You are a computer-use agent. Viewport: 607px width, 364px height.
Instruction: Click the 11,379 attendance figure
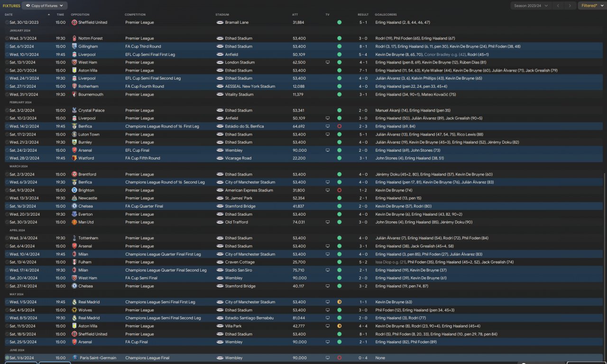(x=299, y=94)
